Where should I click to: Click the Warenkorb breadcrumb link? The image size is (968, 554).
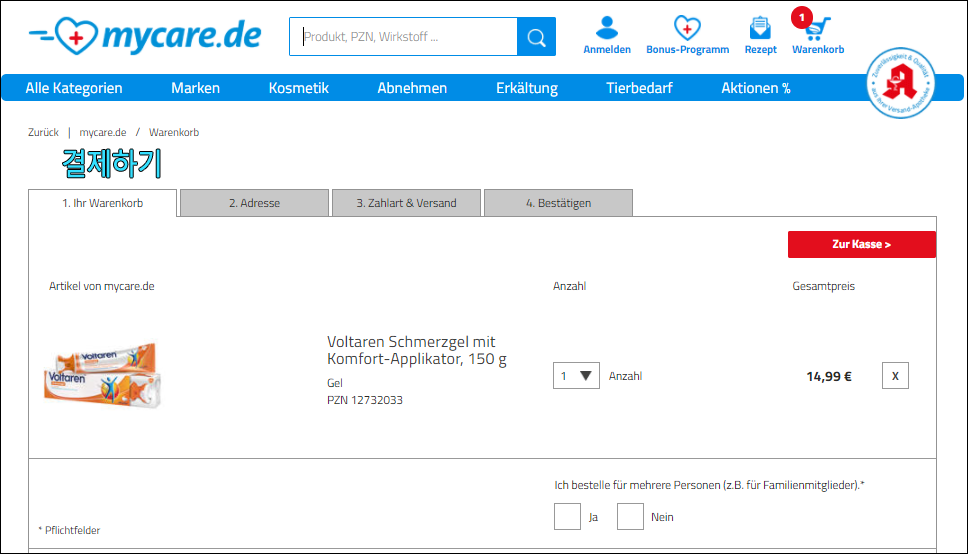pyautogui.click(x=173, y=132)
